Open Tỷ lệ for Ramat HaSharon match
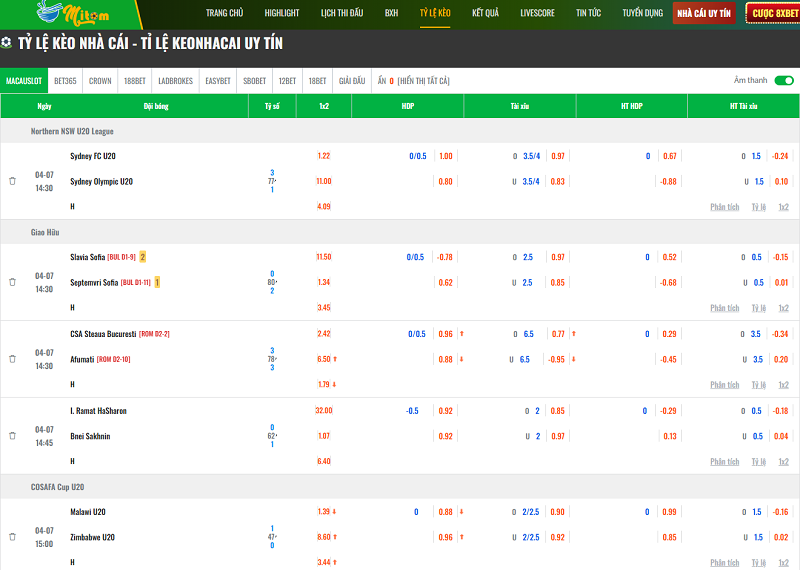The height and width of the screenshot is (570, 800). coord(759,461)
